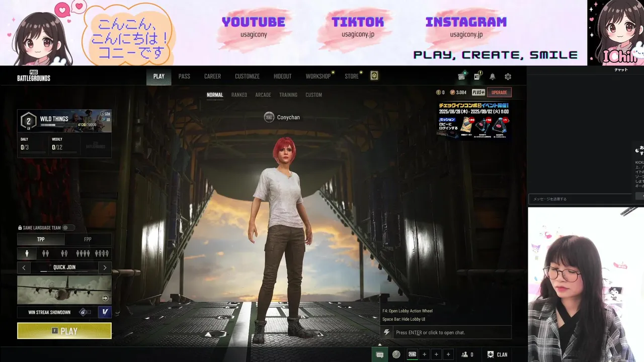The height and width of the screenshot is (362, 644).
Task: Switch to FPP perspective
Action: [x=88, y=239]
